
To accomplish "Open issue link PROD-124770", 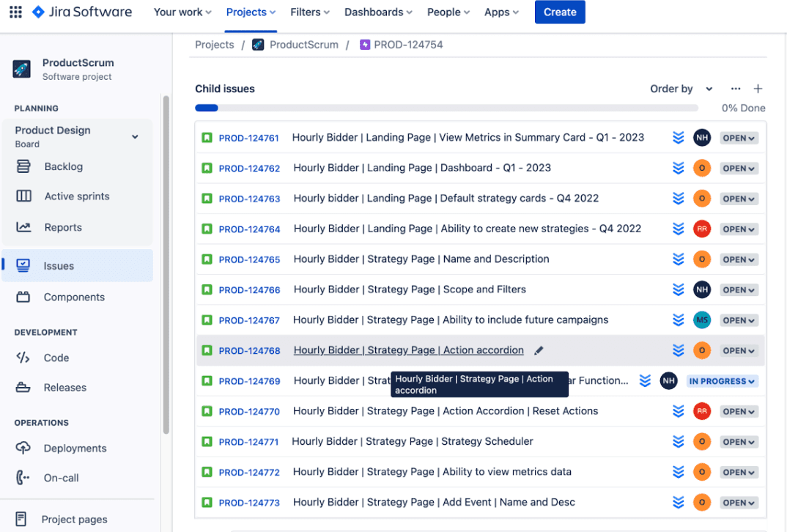I will (249, 412).
